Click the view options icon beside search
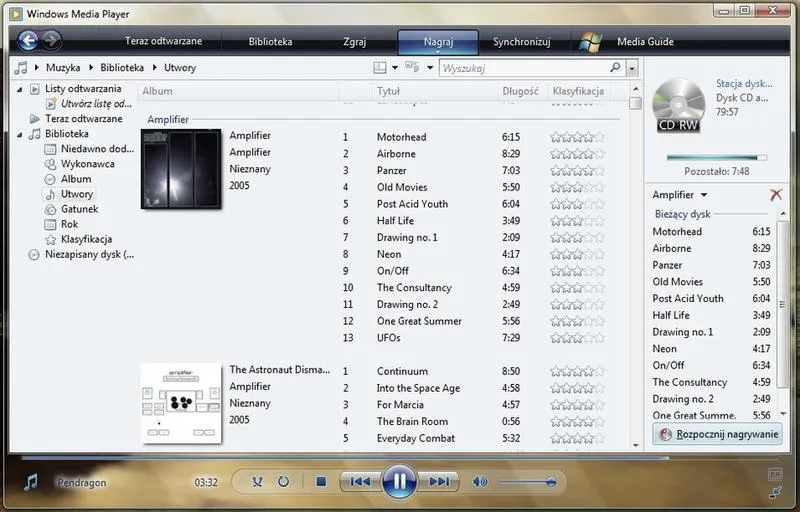Image resolution: width=800 pixels, height=512 pixels. pyautogui.click(x=412, y=67)
